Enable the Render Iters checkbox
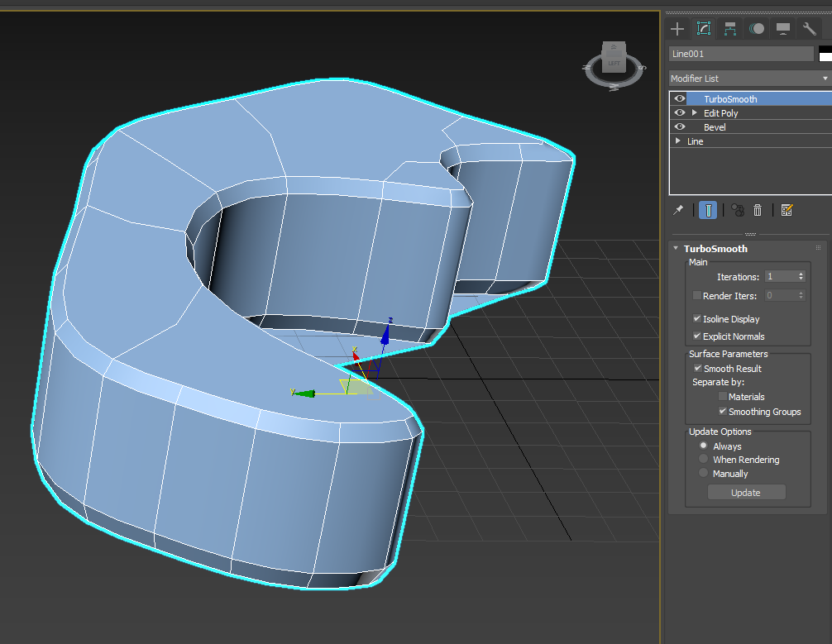 pos(697,295)
